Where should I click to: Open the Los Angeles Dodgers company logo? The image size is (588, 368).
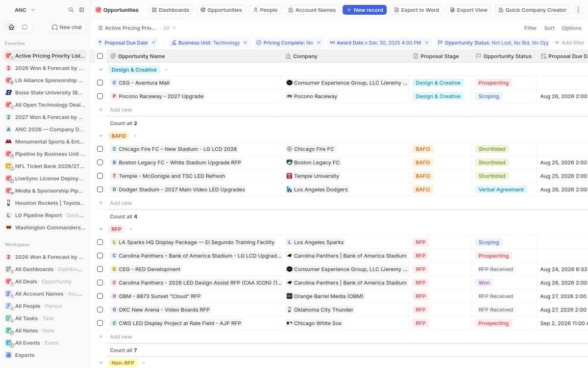coord(289,189)
